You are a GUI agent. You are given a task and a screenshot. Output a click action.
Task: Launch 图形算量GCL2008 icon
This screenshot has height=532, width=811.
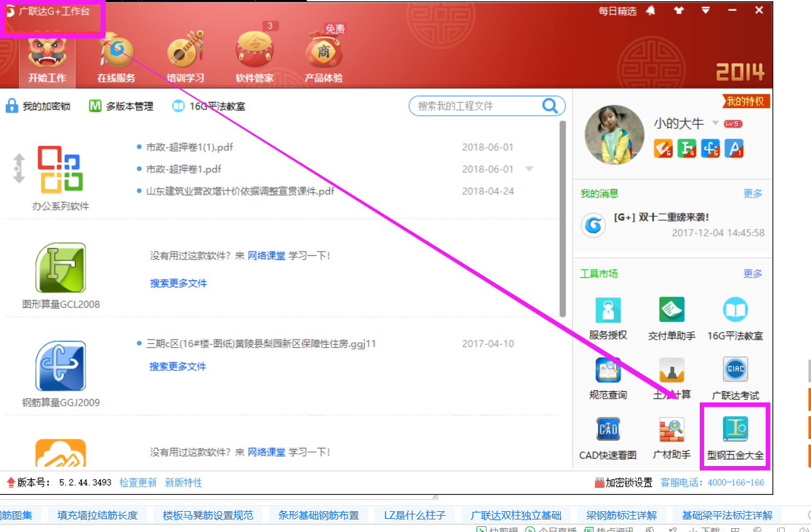coord(60,268)
